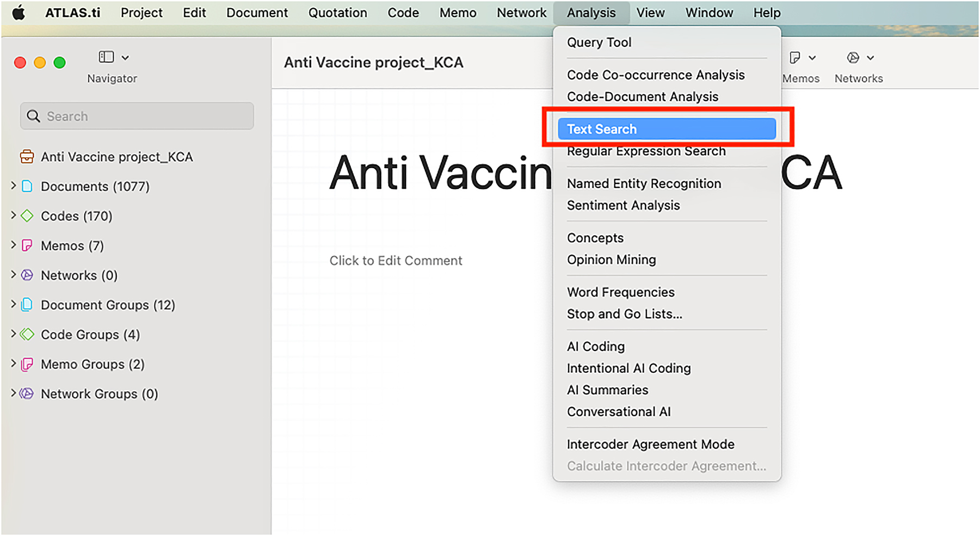Viewport: 980px width, 536px height.
Task: Choose Word Frequencies menu entry
Action: point(621,292)
